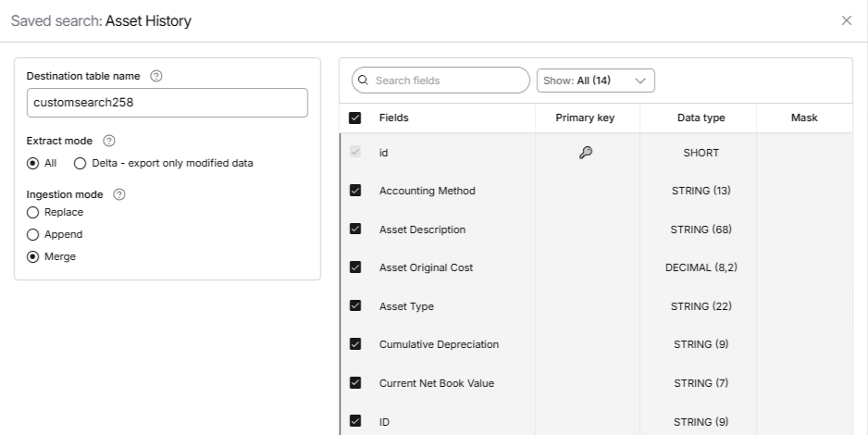Click help icon next to Destination table name
The height and width of the screenshot is (435, 868).
pos(156,76)
